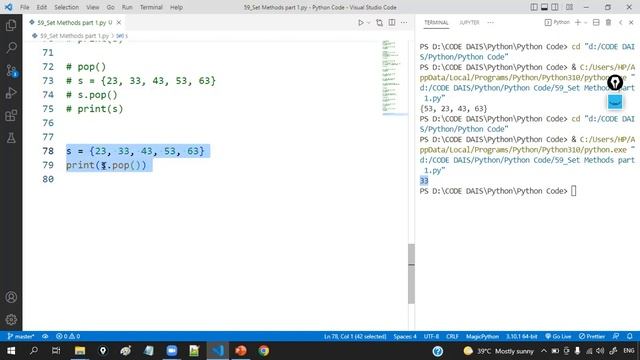Expand the run button dropdown arrow
This screenshot has height=360, width=640.
(x=368, y=23)
